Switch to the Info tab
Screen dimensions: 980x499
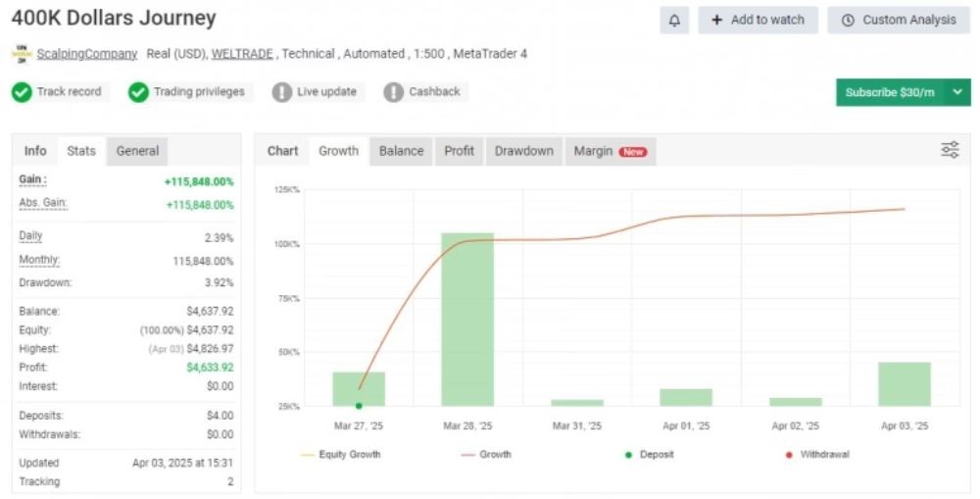click(35, 151)
